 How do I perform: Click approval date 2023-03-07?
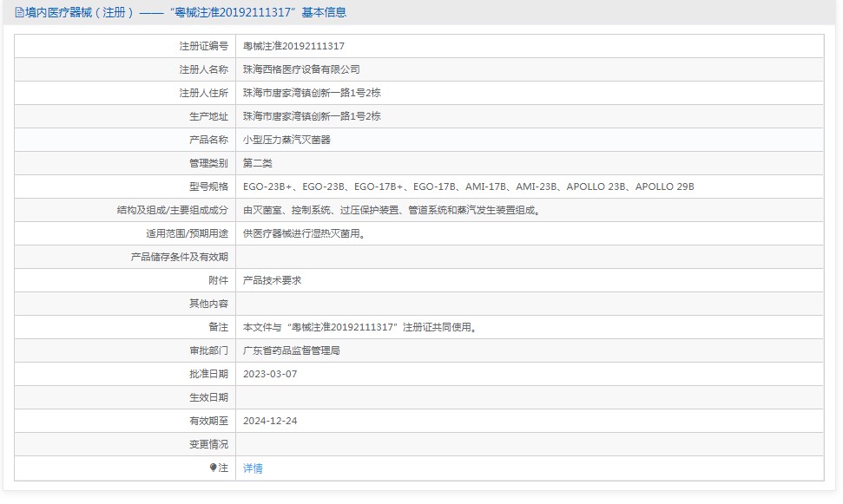(x=270, y=374)
